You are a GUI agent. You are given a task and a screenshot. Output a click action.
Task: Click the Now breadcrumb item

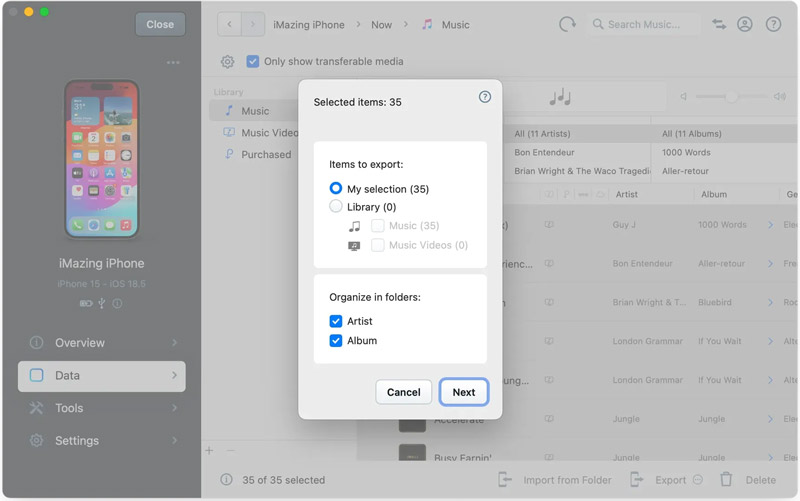click(381, 25)
